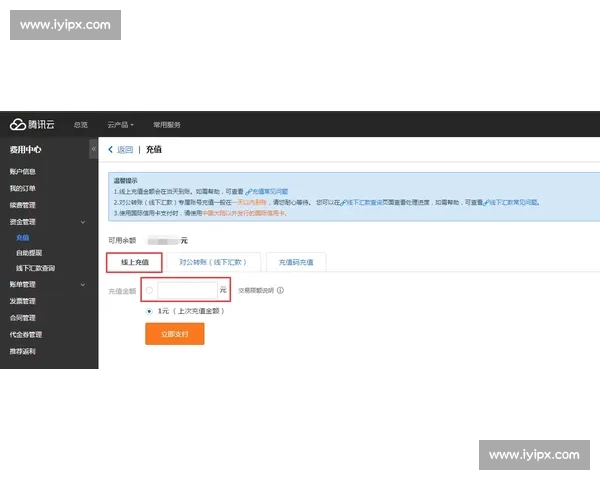Select the 1元 last recharge amount radio
This screenshot has width=600, height=480.
coord(149,311)
